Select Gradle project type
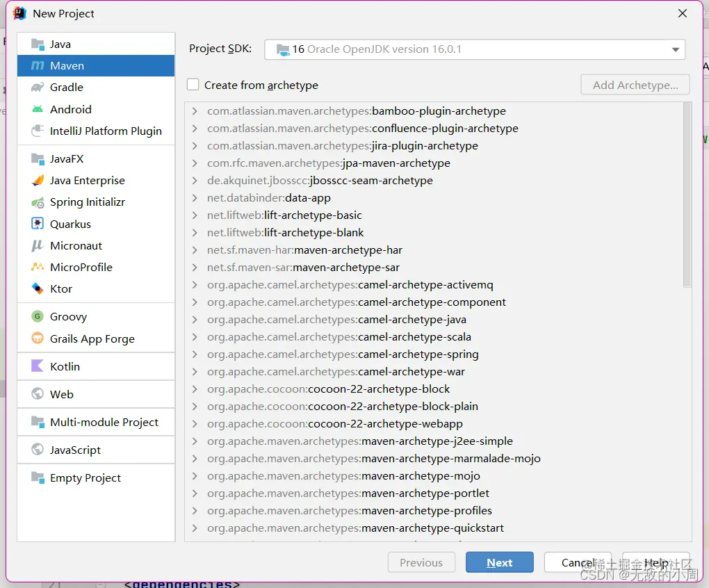The image size is (709, 588). pyautogui.click(x=96, y=88)
